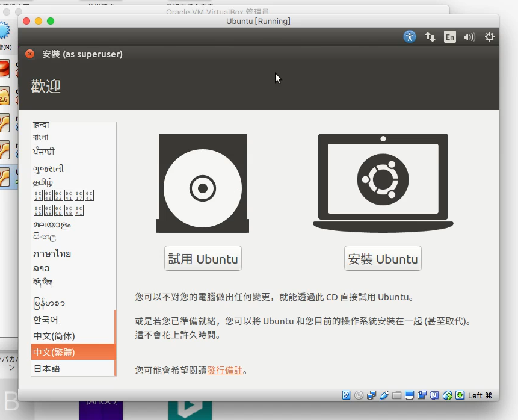This screenshot has width=518, height=420.
Task: Open the 發行備註 release notes link
Action: 224,371
